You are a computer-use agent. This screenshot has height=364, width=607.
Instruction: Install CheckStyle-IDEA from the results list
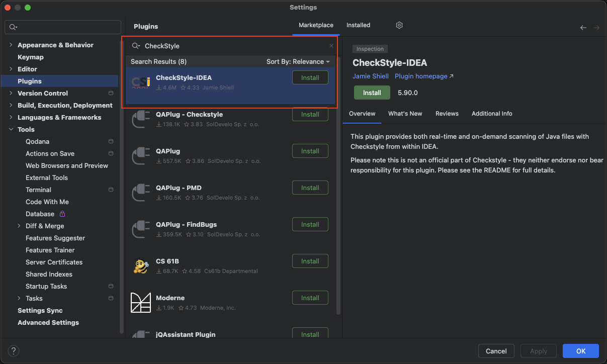coord(310,77)
